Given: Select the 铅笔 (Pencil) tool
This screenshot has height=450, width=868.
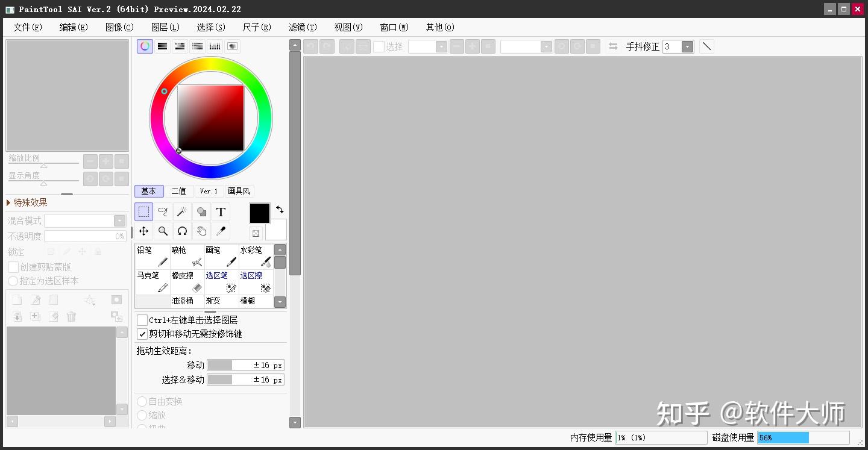Looking at the screenshot, I should pos(153,255).
